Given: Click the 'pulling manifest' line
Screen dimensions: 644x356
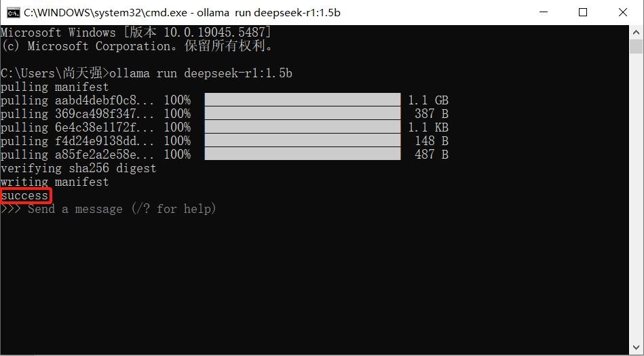Looking at the screenshot, I should point(54,87).
